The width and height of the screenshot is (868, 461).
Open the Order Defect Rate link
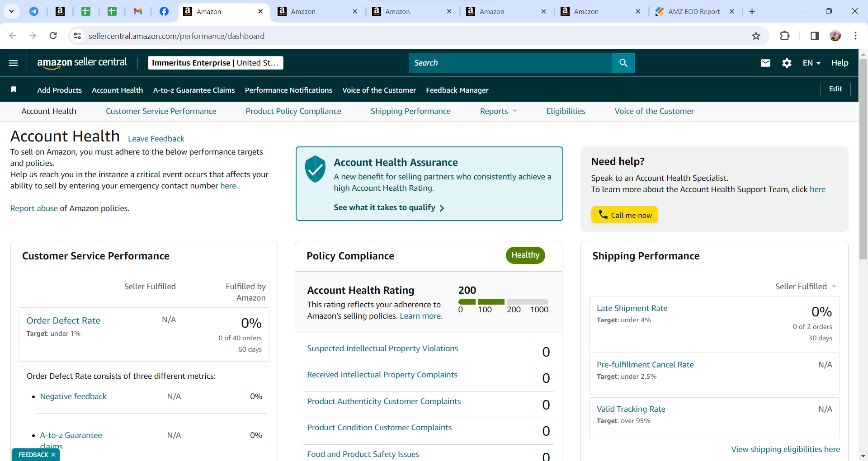(x=63, y=320)
